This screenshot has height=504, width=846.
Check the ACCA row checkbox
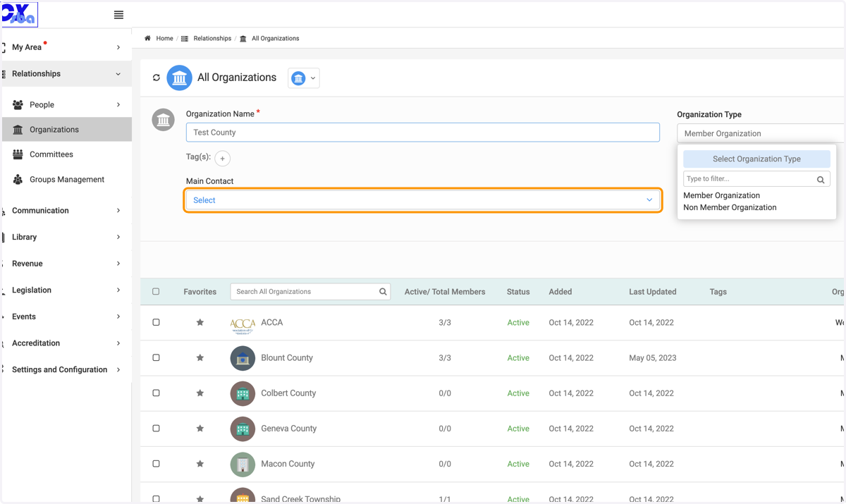tap(156, 323)
